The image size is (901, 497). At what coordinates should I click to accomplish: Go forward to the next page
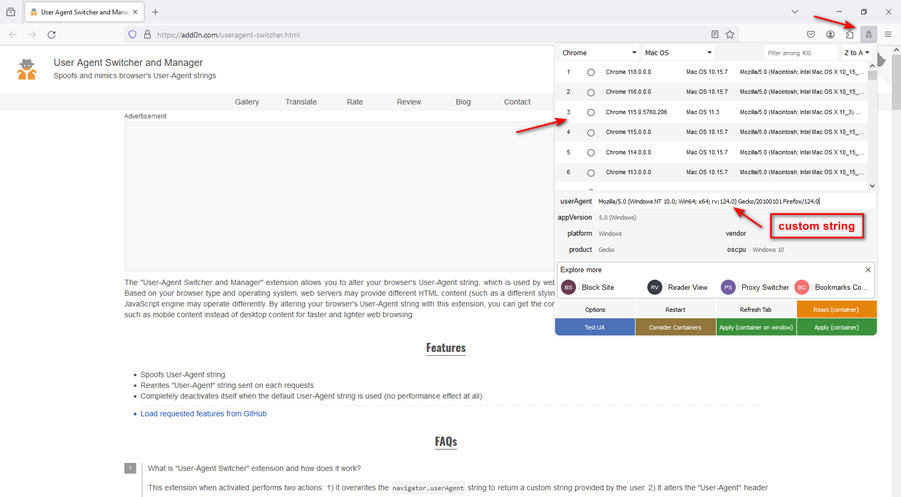(x=32, y=34)
